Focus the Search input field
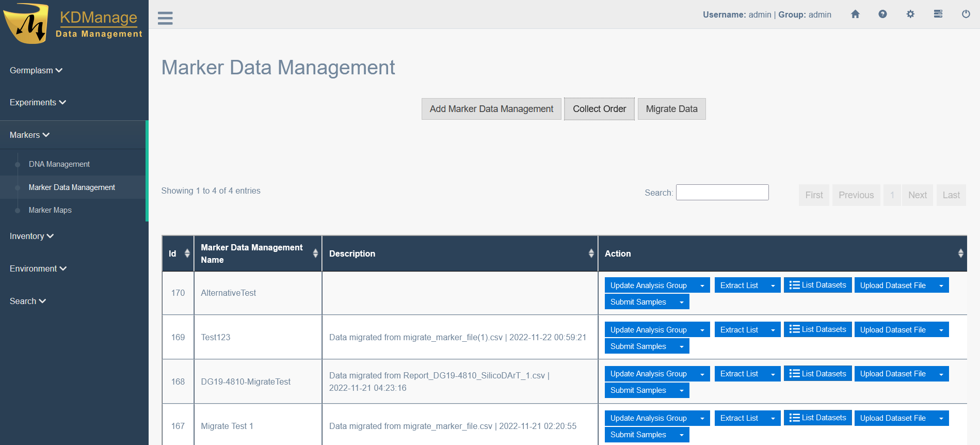Image resolution: width=980 pixels, height=445 pixels. click(721, 193)
